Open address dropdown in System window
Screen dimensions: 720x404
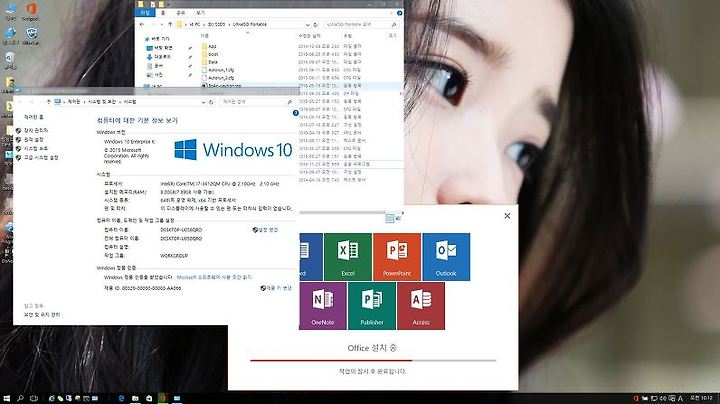pyautogui.click(x=203, y=102)
